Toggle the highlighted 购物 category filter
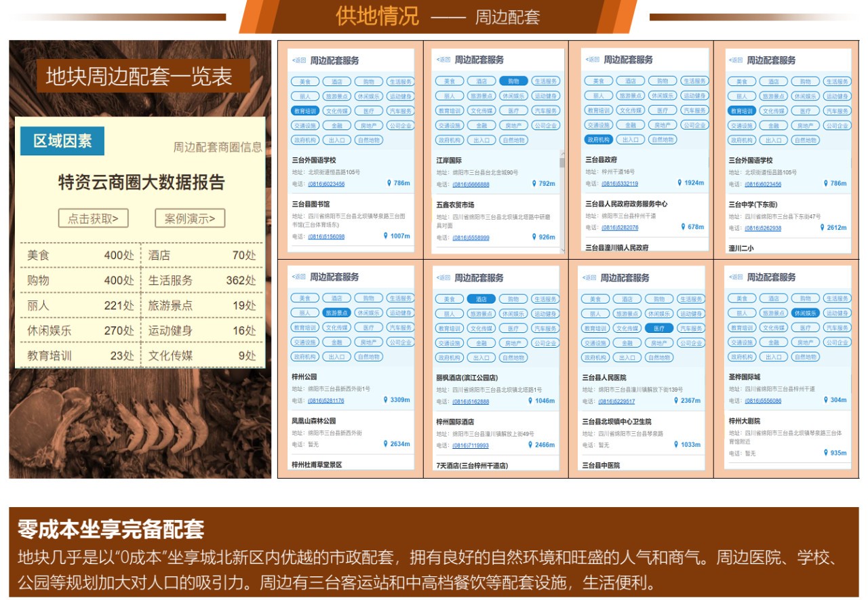The width and height of the screenshot is (868, 600). pyautogui.click(x=515, y=81)
